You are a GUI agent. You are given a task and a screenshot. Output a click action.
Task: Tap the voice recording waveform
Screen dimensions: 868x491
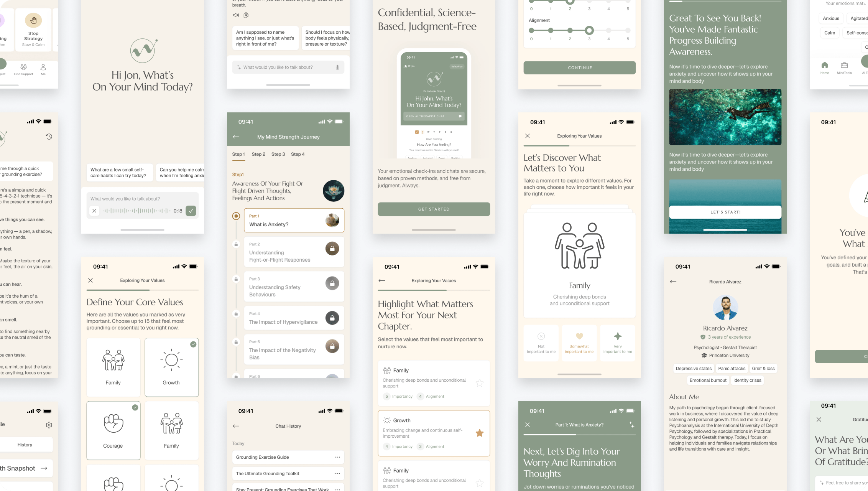point(136,211)
